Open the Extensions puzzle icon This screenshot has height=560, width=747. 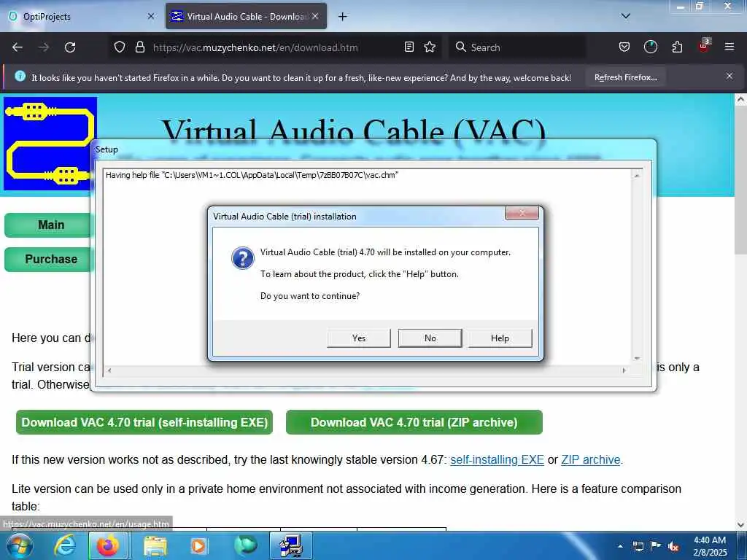pos(677,47)
